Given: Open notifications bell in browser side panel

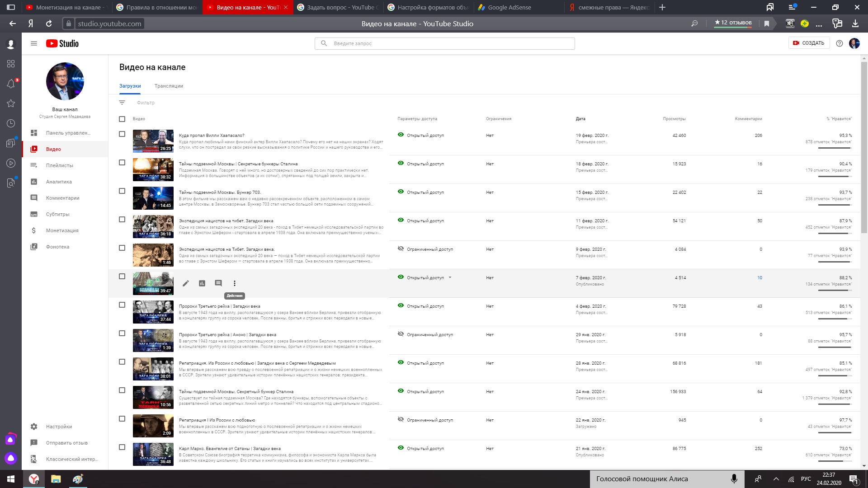Looking at the screenshot, I should coord(11,84).
